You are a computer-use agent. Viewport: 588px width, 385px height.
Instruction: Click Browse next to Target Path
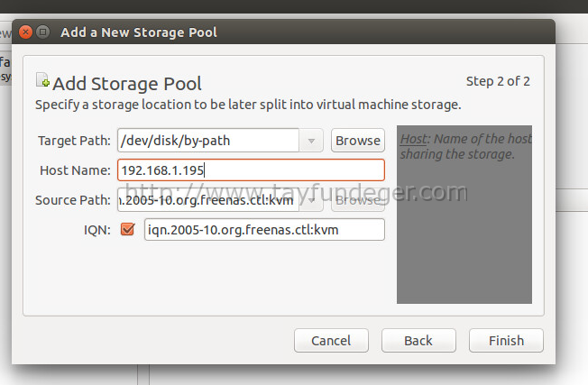tap(358, 141)
